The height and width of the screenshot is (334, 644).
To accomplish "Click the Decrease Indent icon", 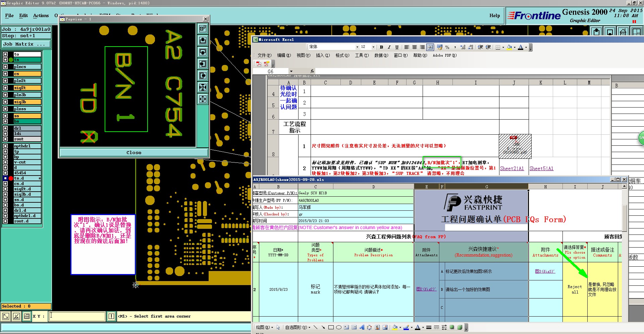I will point(480,47).
